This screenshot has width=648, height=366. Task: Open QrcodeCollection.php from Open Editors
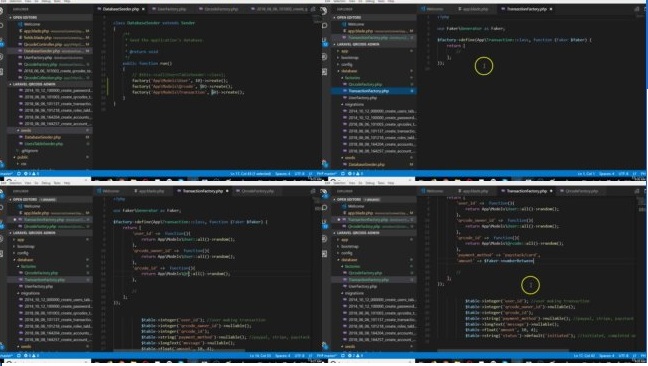[53, 78]
